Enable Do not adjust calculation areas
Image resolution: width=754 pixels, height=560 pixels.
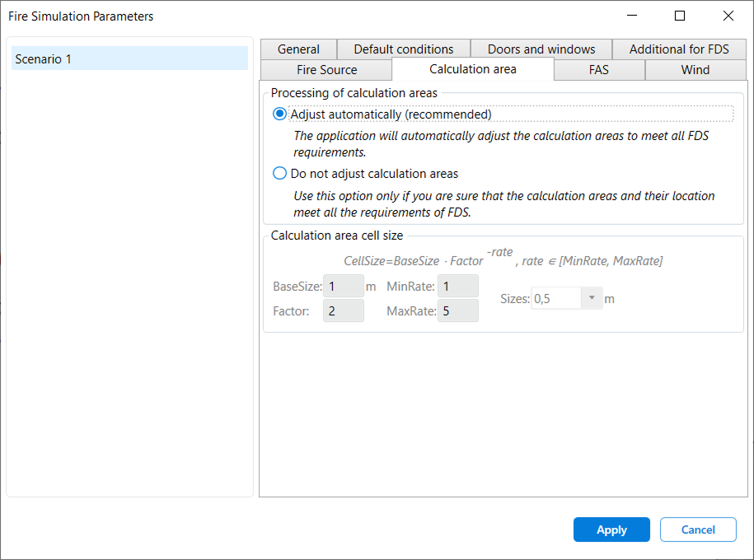pyautogui.click(x=279, y=173)
